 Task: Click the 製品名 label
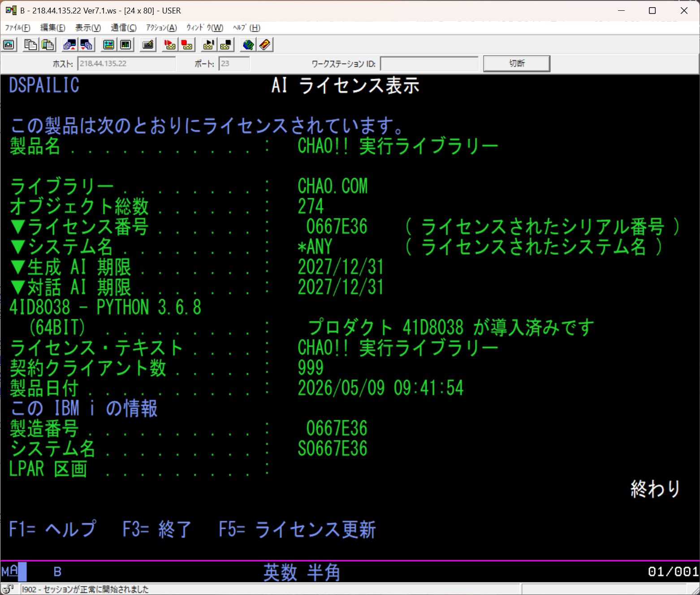point(35,146)
